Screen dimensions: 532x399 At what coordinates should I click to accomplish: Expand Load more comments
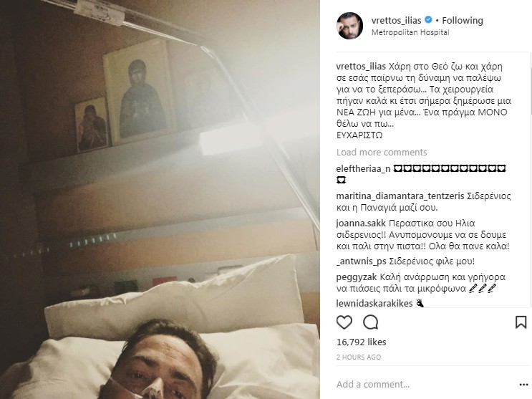click(x=382, y=152)
